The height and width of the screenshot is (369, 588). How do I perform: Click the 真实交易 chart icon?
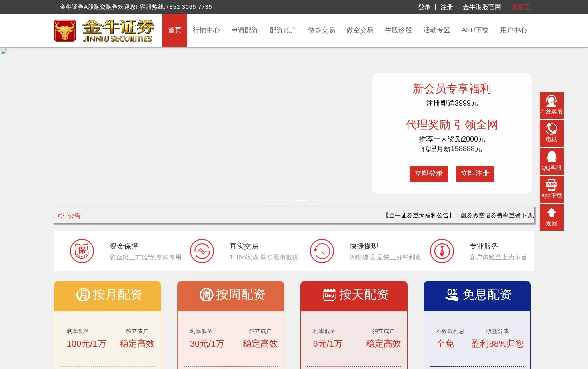[202, 251]
